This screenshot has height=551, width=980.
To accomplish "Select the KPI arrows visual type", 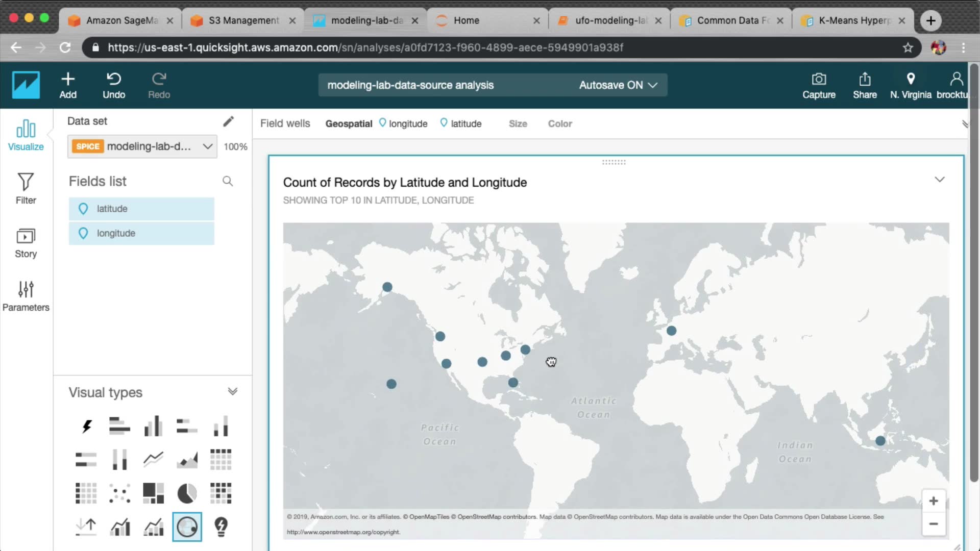I will pos(86,527).
